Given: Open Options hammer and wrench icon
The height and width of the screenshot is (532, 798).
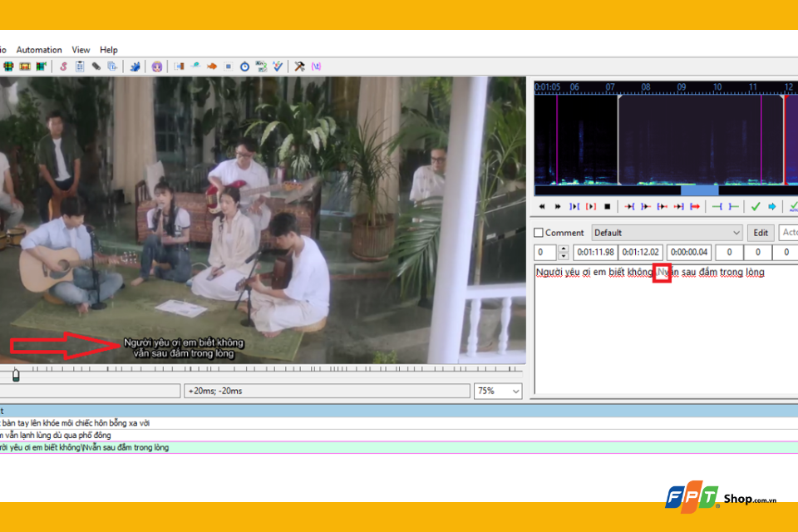Looking at the screenshot, I should click(300, 66).
